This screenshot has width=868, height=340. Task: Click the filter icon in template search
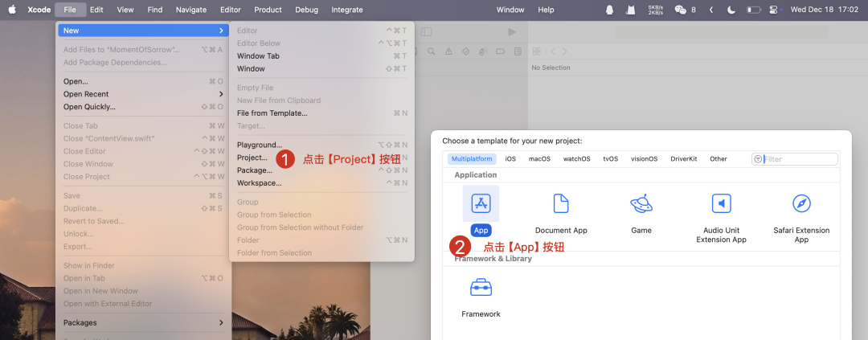click(x=758, y=159)
